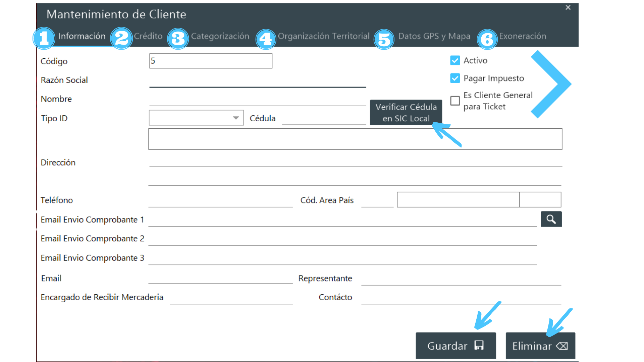Click the magnifying glass search icon
Viewport: 644px width, 362px height.
[x=551, y=219]
